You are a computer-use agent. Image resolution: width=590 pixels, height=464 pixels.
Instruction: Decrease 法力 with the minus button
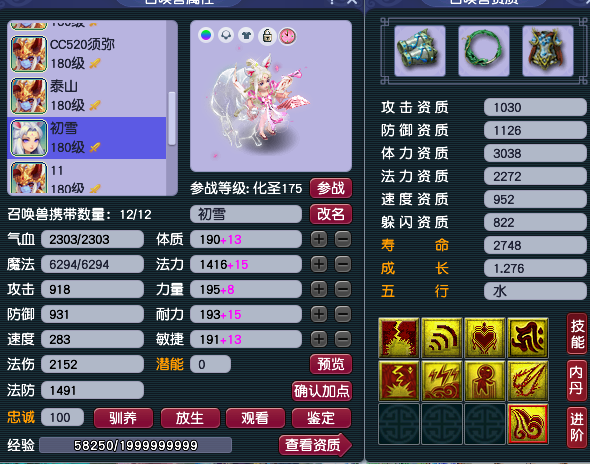343,264
